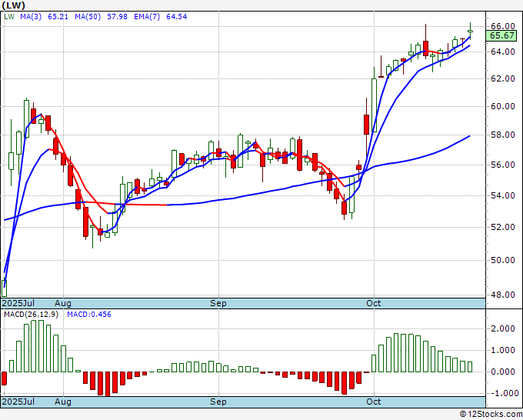Open the 12Stocks.com copyright link
Viewport: 523px width, 420px height.
click(x=491, y=415)
